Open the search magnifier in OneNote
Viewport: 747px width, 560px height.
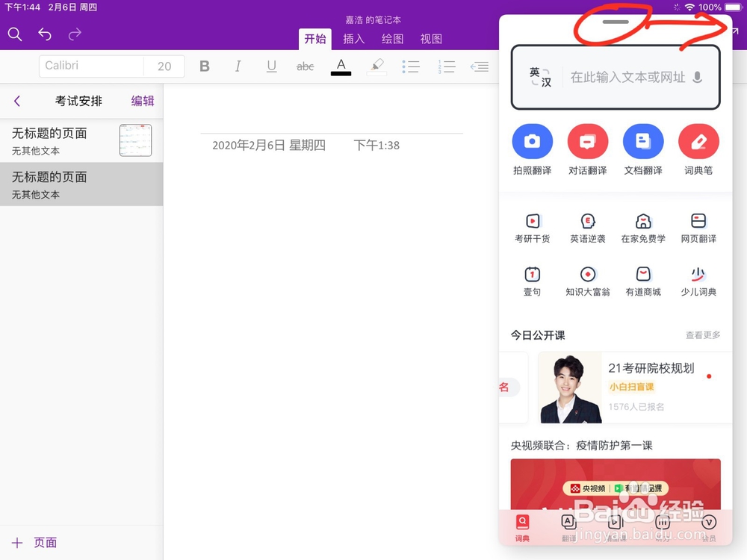(15, 34)
